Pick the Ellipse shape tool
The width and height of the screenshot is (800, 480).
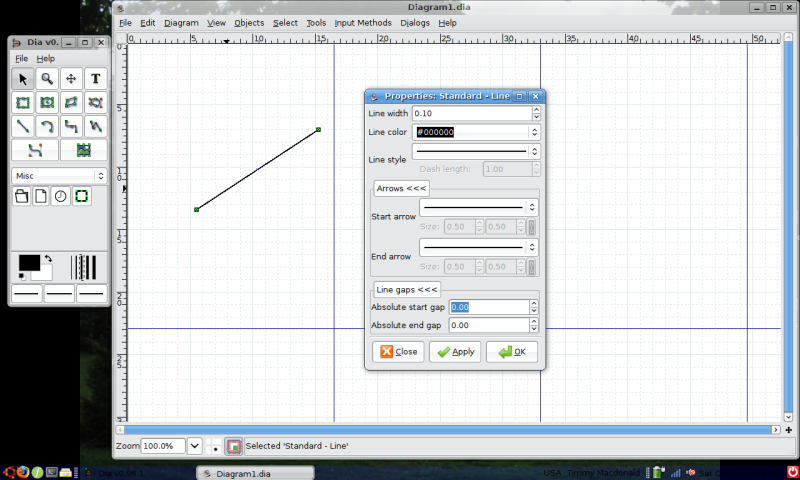point(47,102)
